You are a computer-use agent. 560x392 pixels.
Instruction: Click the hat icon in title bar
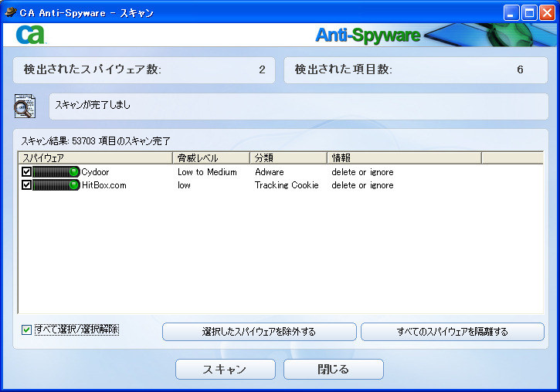click(10, 12)
